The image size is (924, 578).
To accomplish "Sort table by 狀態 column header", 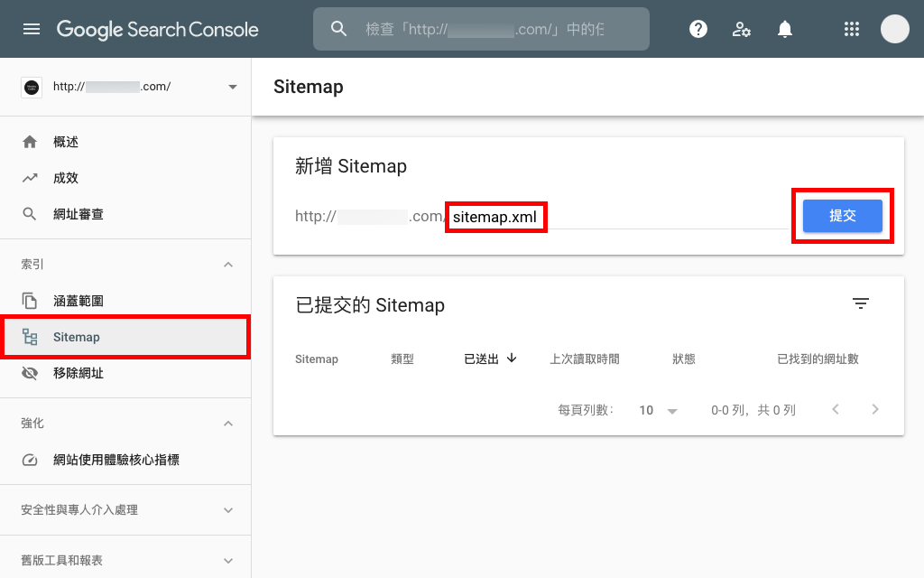I will 684,359.
